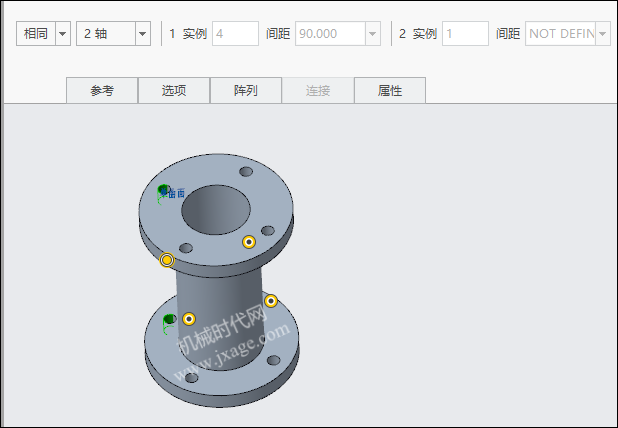Click the first 实例 input showing 4
Image resolution: width=618 pixels, height=428 pixels.
click(x=235, y=33)
